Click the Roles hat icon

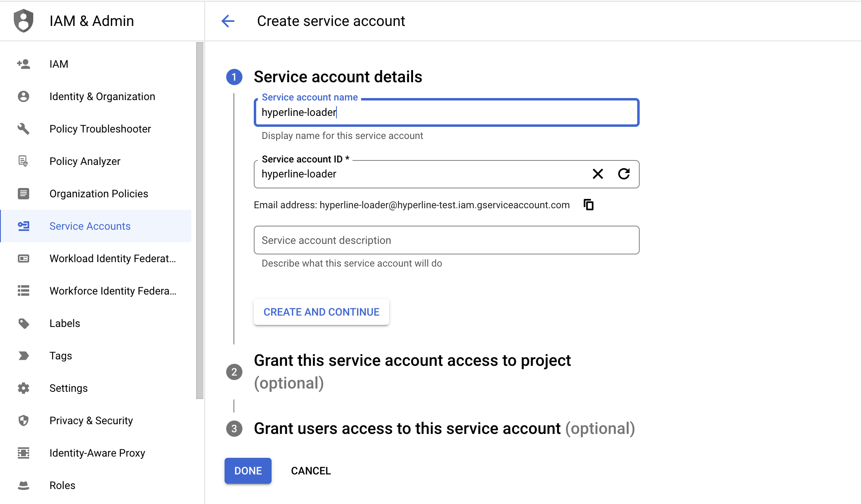point(24,485)
